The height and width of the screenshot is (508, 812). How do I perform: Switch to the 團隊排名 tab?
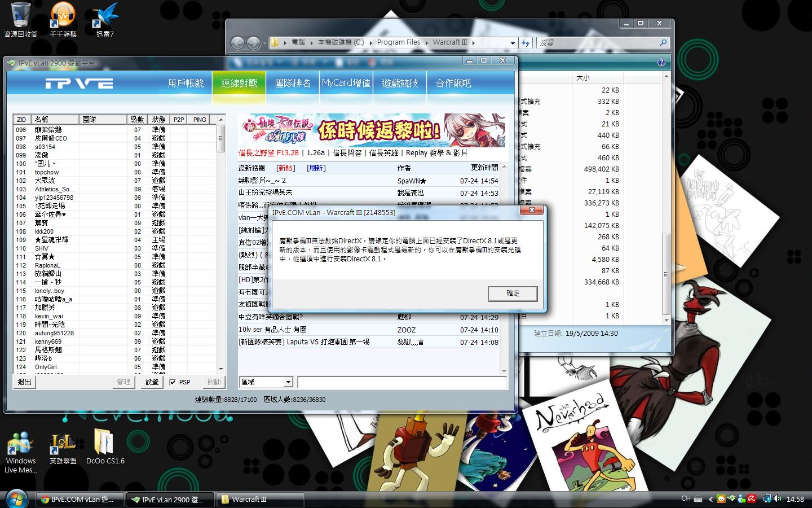pos(293,84)
